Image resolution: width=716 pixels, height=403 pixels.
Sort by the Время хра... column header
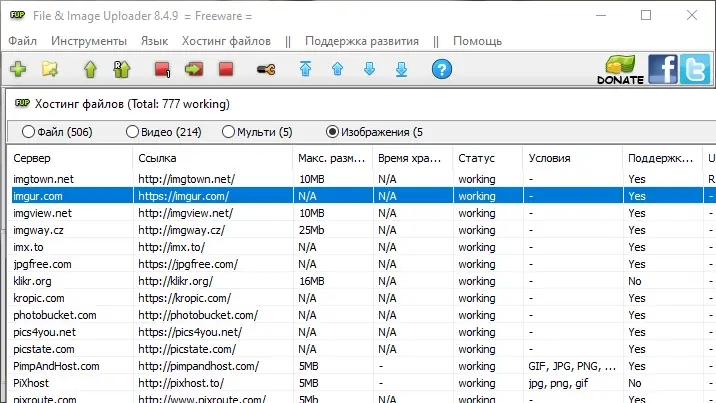pos(413,158)
